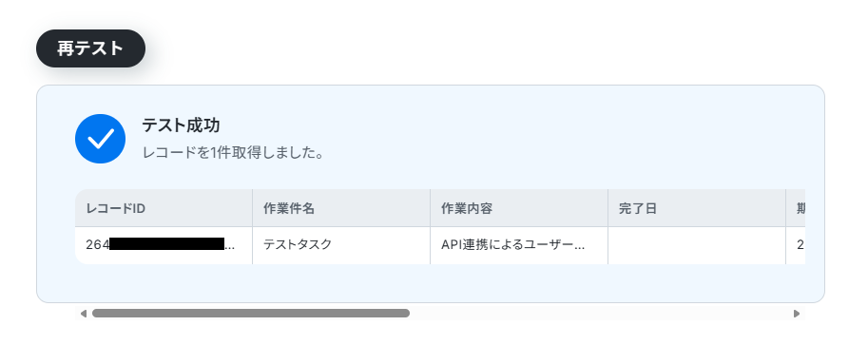This screenshot has height=345, width=868.
Task: Click the テストタスク cell
Action: (341, 245)
